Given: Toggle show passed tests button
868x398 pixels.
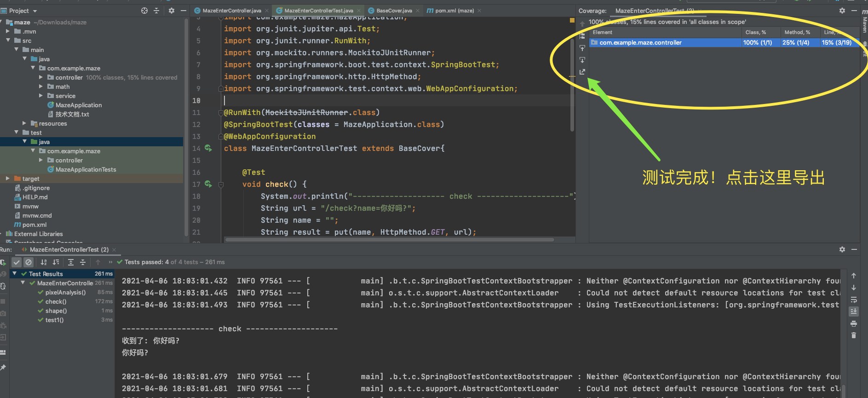Looking at the screenshot, I should click(17, 262).
